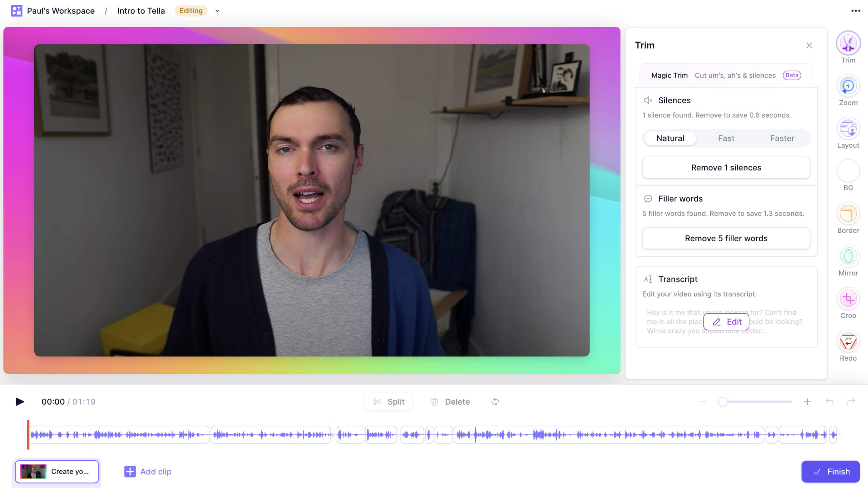
Task: Click the Create your clip thumbnail
Action: pos(34,471)
